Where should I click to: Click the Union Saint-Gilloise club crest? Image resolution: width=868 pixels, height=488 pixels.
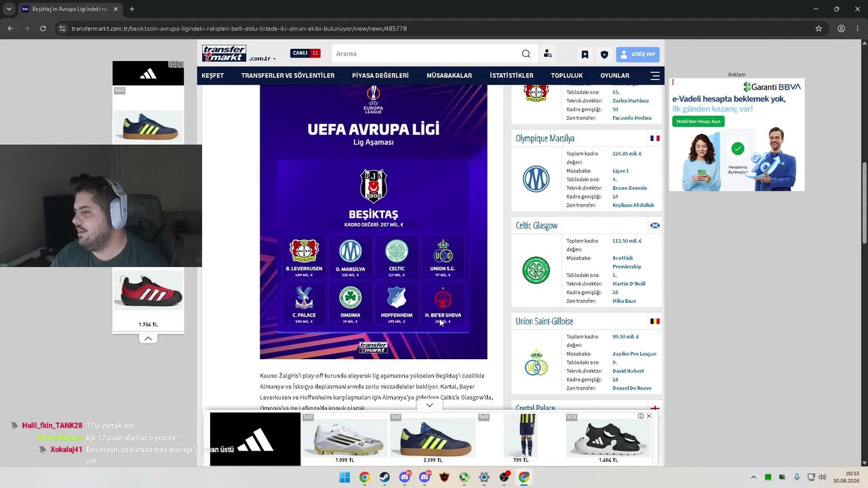536,363
